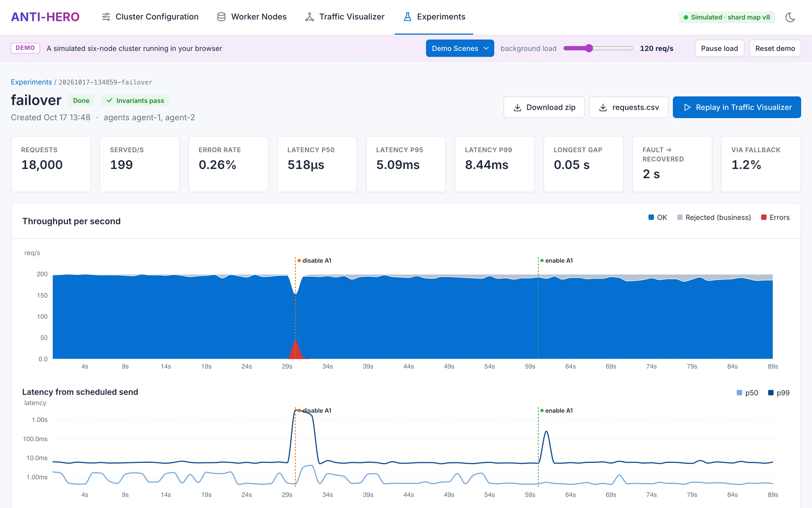Click Download zip button
Screen dimensions: 812x508
[544, 107]
